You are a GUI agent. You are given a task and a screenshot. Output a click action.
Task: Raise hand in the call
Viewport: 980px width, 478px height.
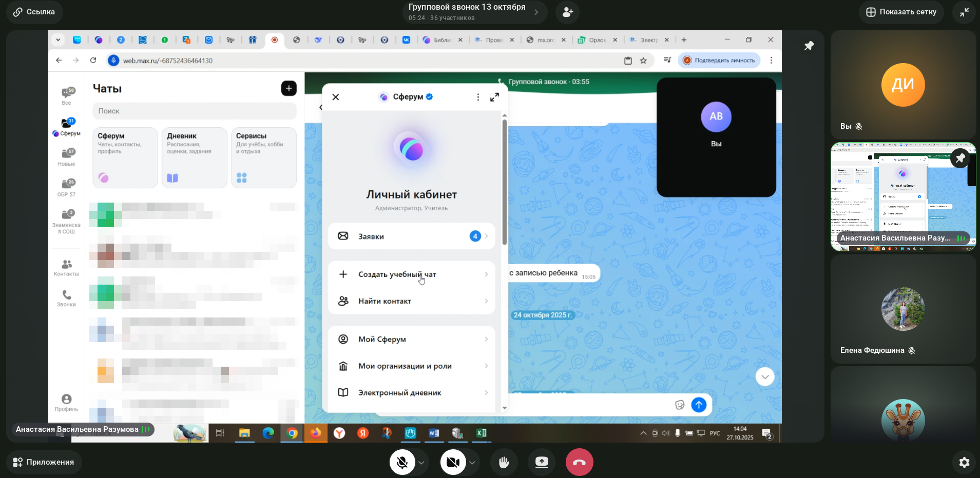[x=504, y=462]
